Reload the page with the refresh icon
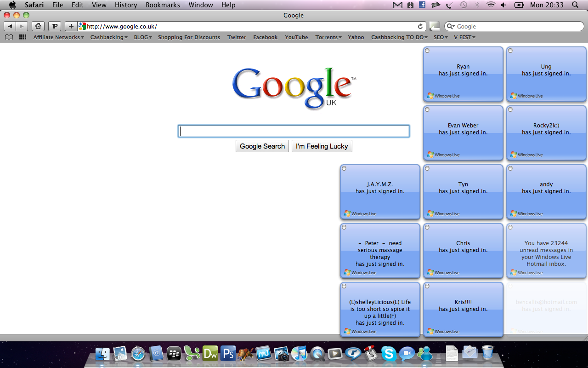The width and height of the screenshot is (588, 368). coord(420,27)
